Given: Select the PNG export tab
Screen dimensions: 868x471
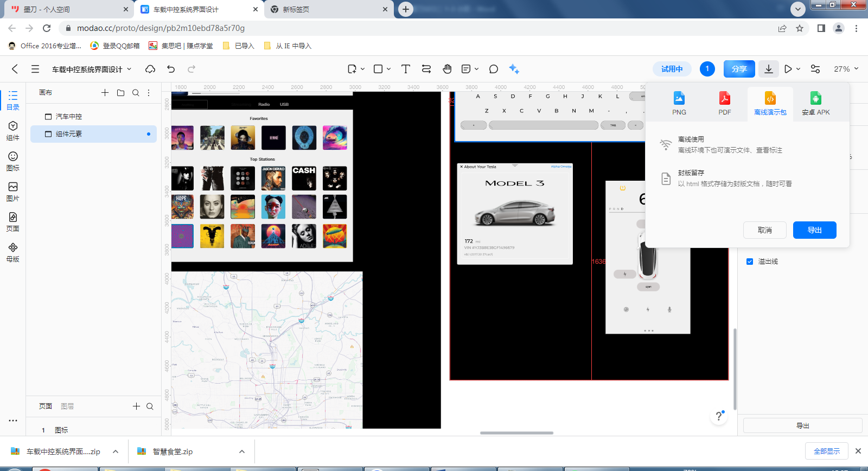Looking at the screenshot, I should coord(679,103).
